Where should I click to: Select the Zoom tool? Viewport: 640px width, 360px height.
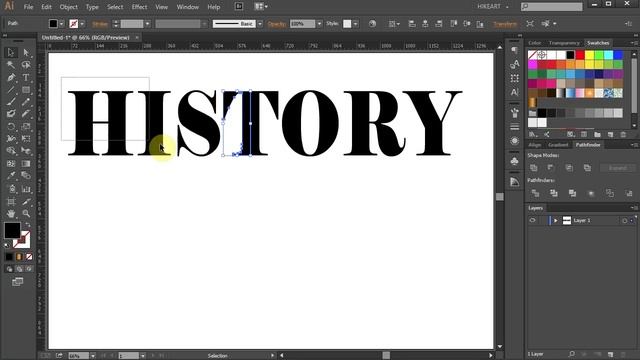(26, 213)
